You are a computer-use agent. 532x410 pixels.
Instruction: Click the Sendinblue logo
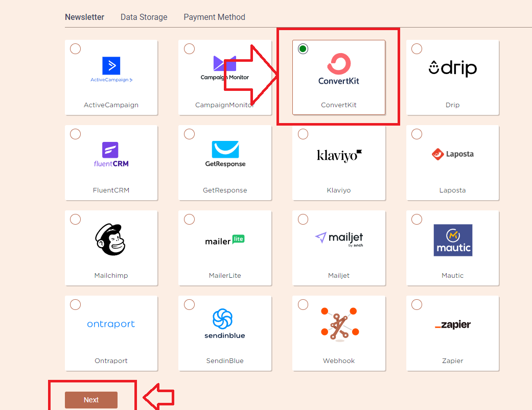[x=225, y=324]
